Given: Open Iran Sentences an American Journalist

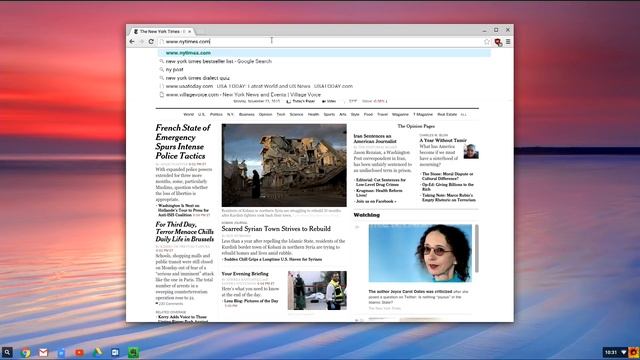Looking at the screenshot, I should 375,138.
